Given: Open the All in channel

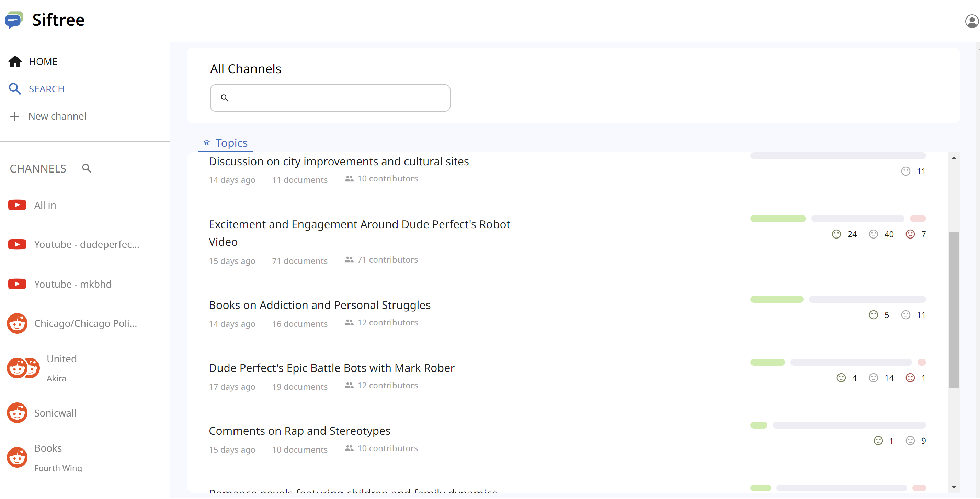Looking at the screenshot, I should (x=45, y=206).
